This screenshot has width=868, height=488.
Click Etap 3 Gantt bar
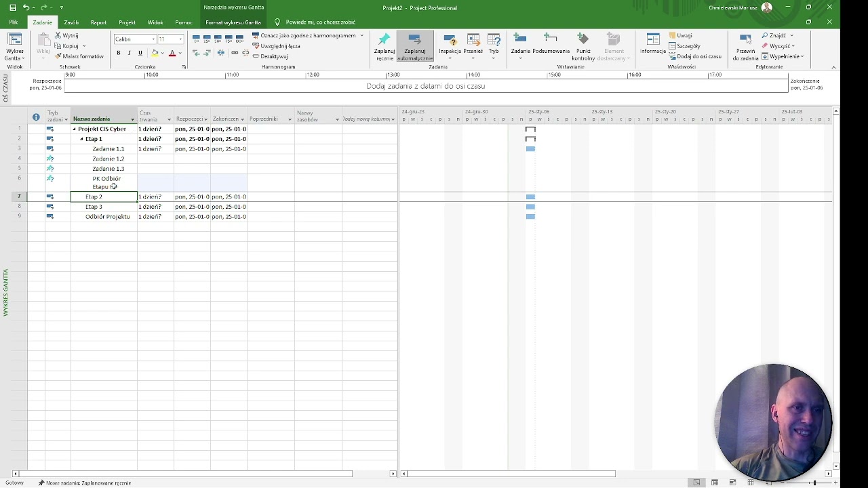click(x=530, y=207)
